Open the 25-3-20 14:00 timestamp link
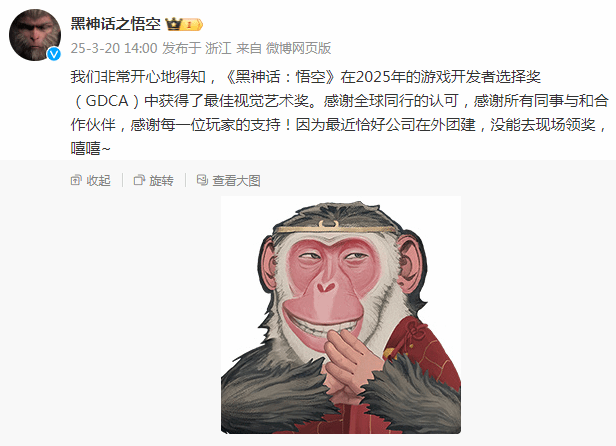 (114, 48)
